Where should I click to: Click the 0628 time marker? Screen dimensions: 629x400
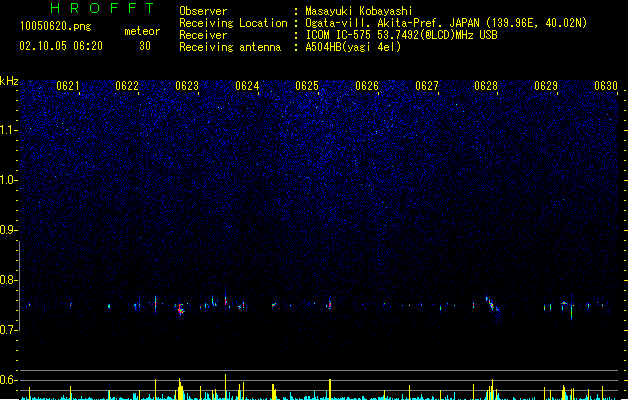[486, 86]
